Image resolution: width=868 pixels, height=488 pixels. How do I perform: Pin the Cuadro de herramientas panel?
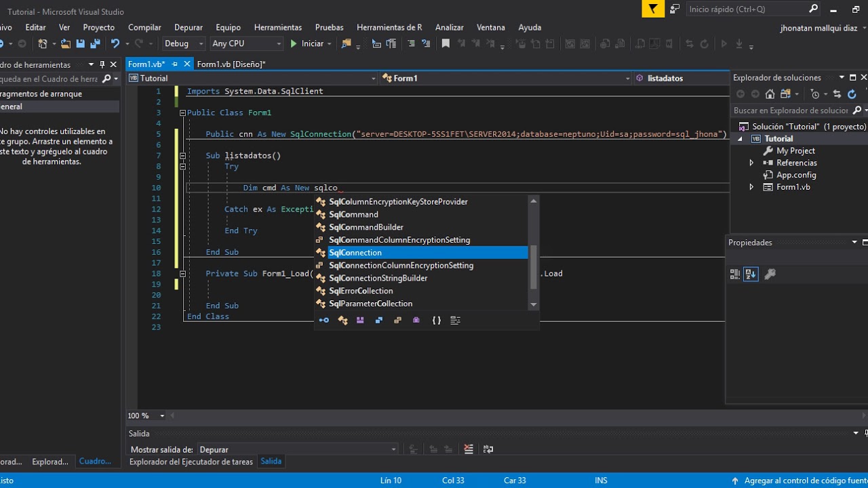(102, 64)
